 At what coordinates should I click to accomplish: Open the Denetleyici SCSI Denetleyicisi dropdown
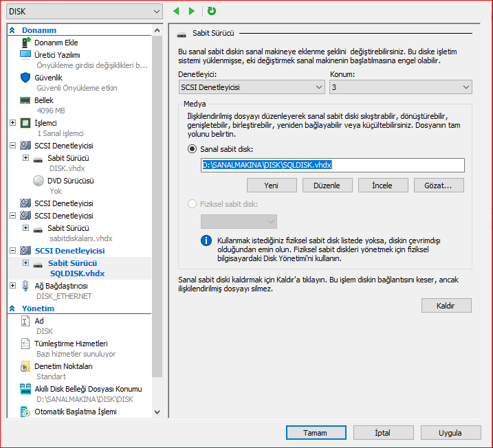[x=252, y=87]
